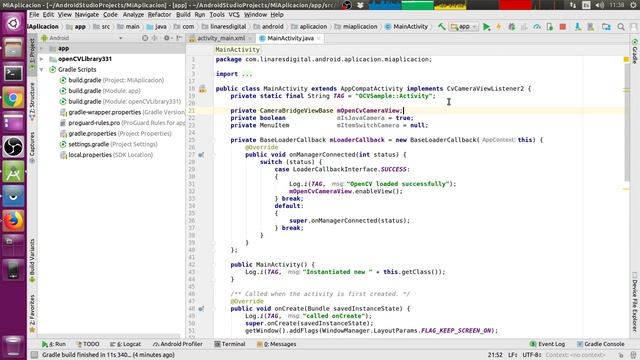Open the Run tool window button

click(54, 344)
